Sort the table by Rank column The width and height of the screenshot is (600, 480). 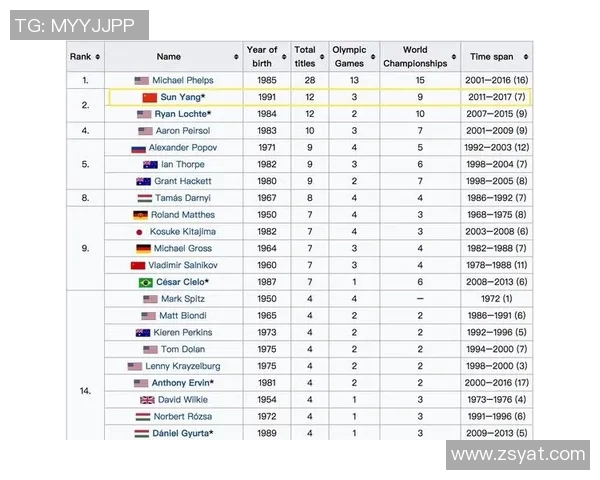pos(85,57)
